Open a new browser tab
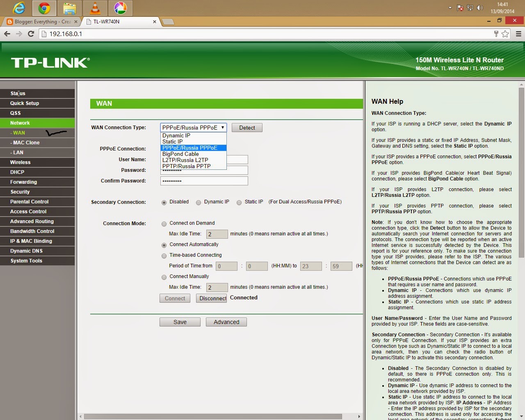The width and height of the screenshot is (525, 420). (168, 22)
